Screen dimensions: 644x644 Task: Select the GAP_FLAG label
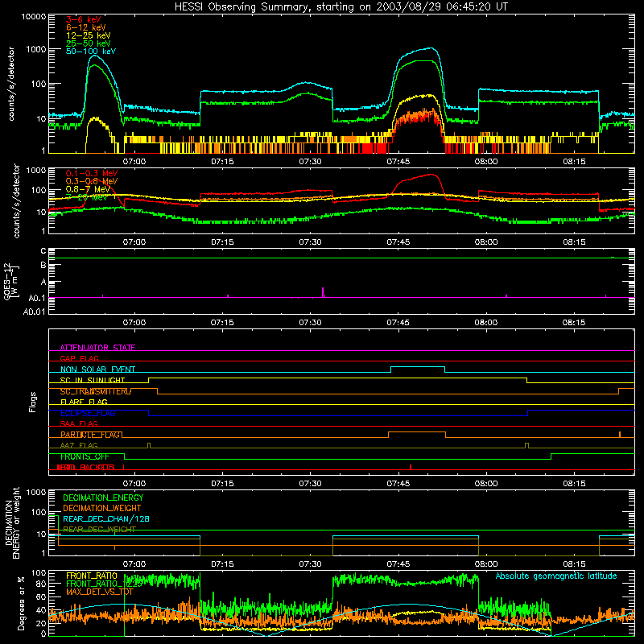[x=79, y=358]
